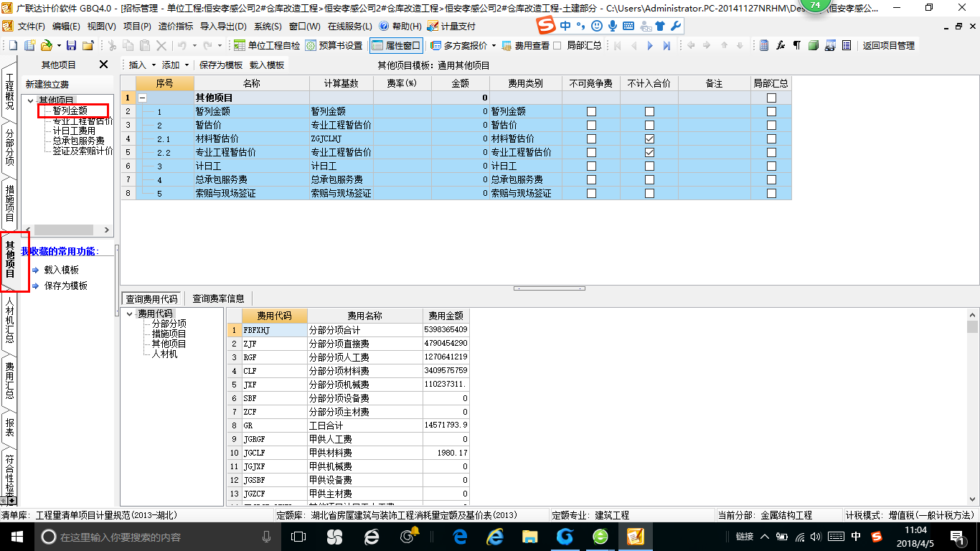This screenshot has height=551, width=980.
Task: Toggle the 属性窗口 property window
Action: 396,45
